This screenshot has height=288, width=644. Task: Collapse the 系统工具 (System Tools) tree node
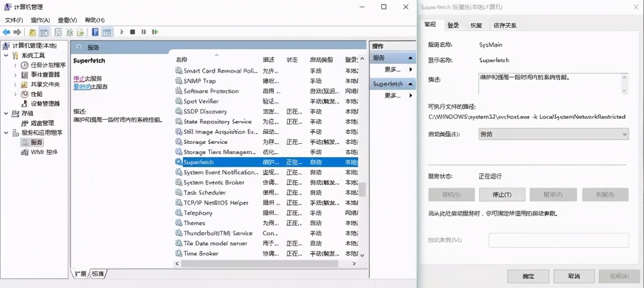pos(6,55)
